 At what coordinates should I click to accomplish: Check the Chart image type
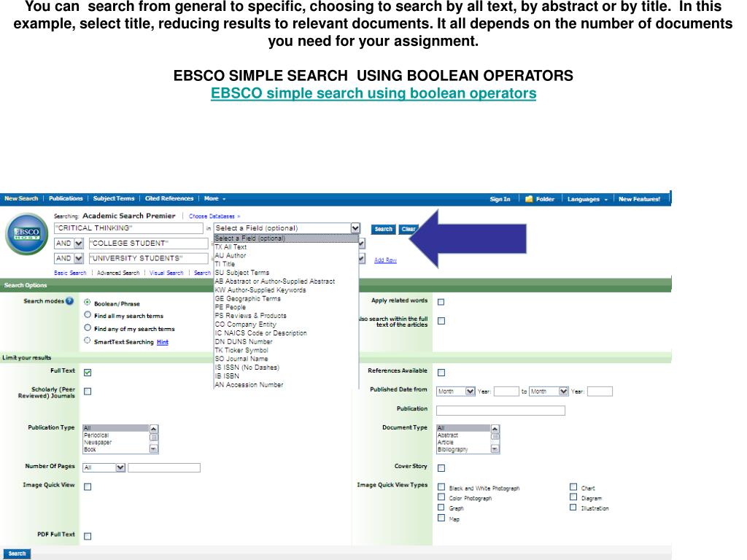click(x=573, y=486)
